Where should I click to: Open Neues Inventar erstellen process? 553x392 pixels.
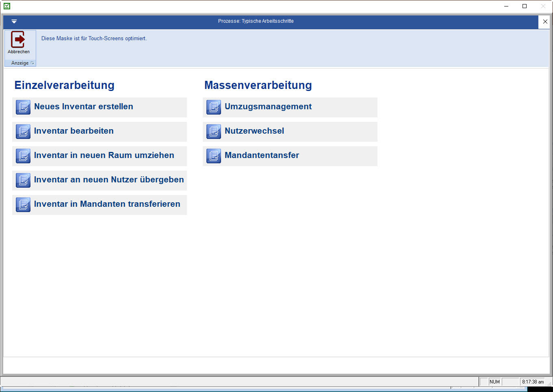83,107
